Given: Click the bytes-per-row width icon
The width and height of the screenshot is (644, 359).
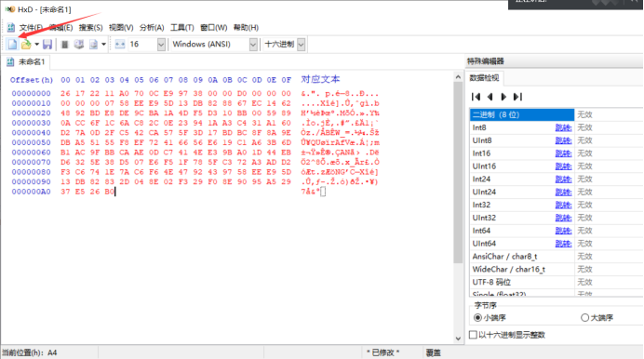Looking at the screenshot, I should point(120,45).
